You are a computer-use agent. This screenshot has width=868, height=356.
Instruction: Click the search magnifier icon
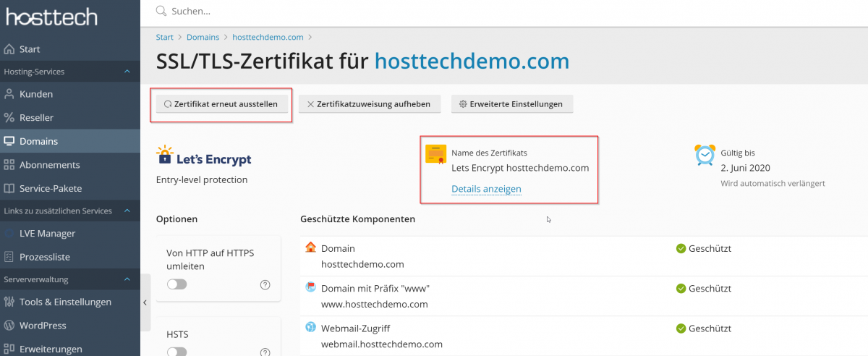click(161, 11)
